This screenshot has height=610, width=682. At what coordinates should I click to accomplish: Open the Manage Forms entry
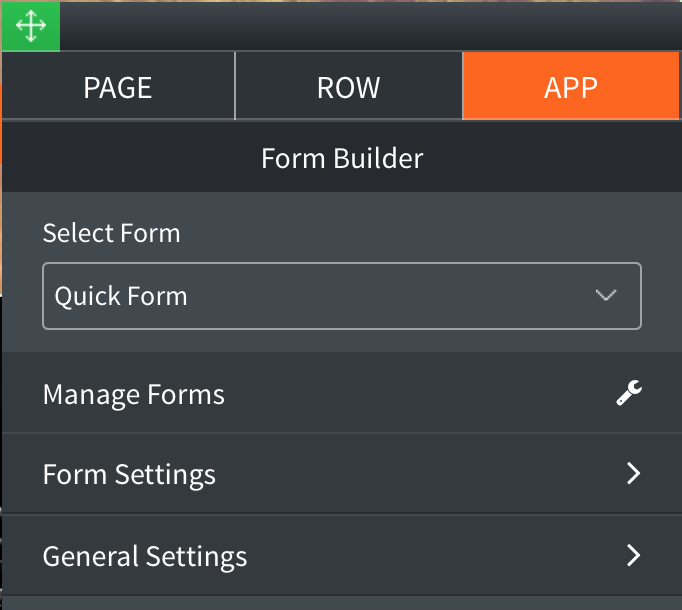pos(342,393)
